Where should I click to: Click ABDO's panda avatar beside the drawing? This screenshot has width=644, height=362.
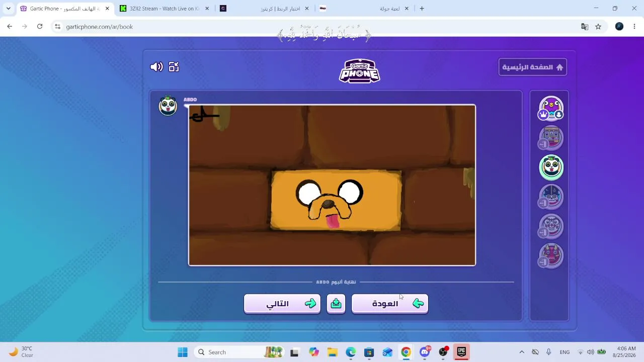click(x=168, y=106)
